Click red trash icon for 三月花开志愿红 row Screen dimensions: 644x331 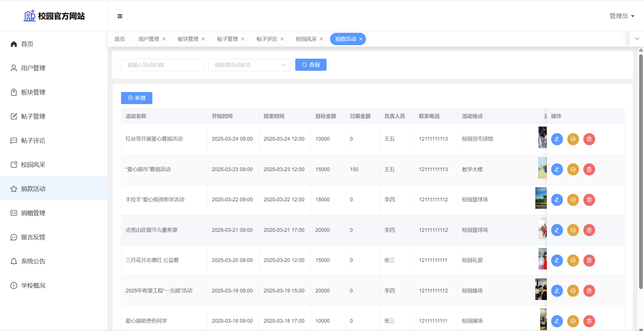(x=589, y=261)
